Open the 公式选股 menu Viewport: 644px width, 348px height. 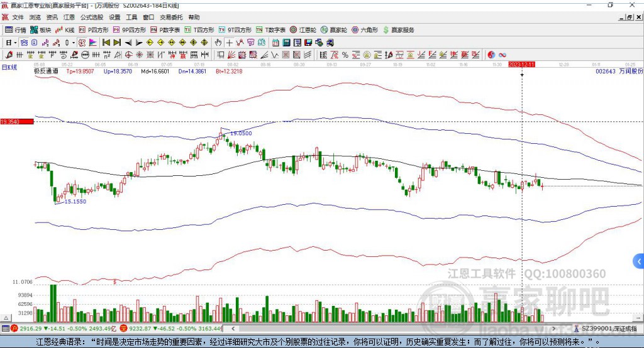pyautogui.click(x=92, y=17)
